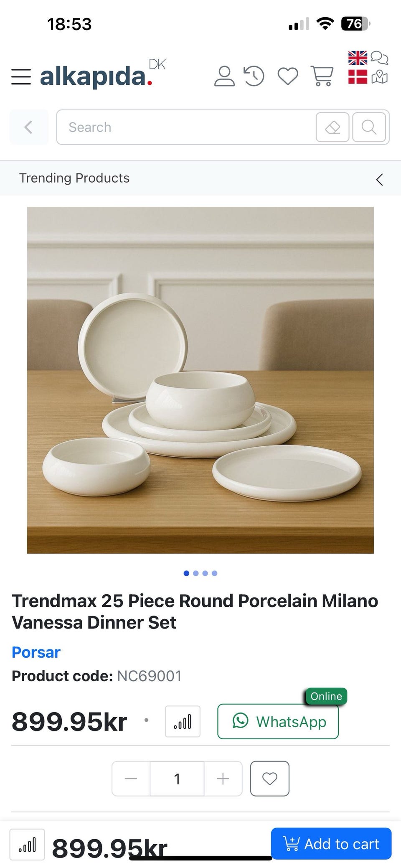Focus the Search input field

(x=186, y=127)
